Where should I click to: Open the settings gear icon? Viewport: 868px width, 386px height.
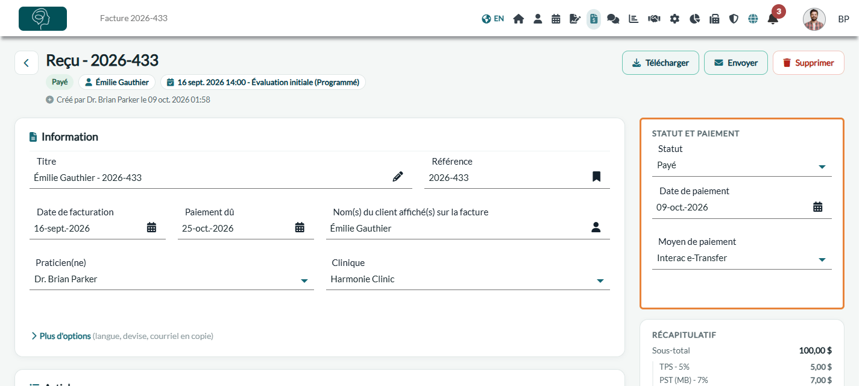(x=675, y=19)
